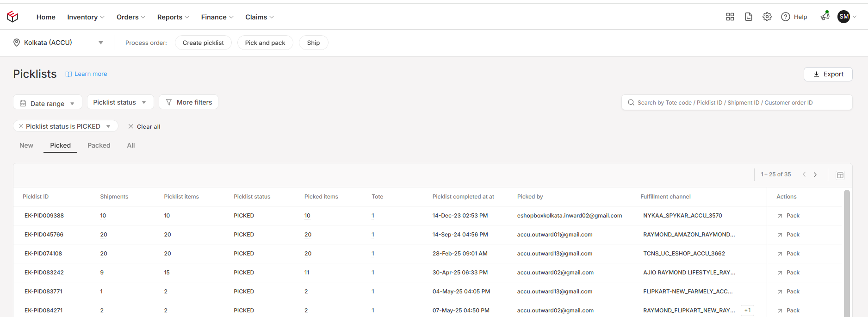Click the Learn more book icon
Viewport: 868px width, 317px height.
point(68,74)
